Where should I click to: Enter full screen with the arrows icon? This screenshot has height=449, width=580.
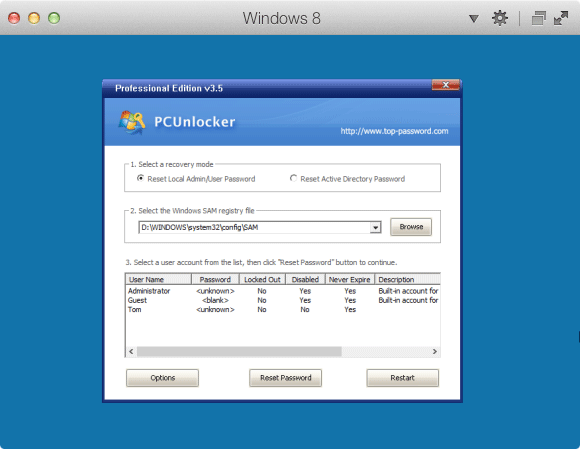(561, 18)
